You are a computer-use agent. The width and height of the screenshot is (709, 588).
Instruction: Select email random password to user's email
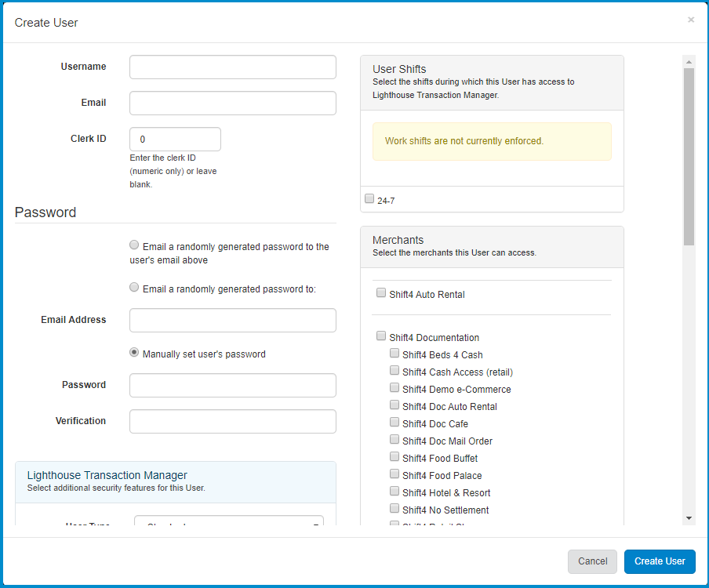135,245
